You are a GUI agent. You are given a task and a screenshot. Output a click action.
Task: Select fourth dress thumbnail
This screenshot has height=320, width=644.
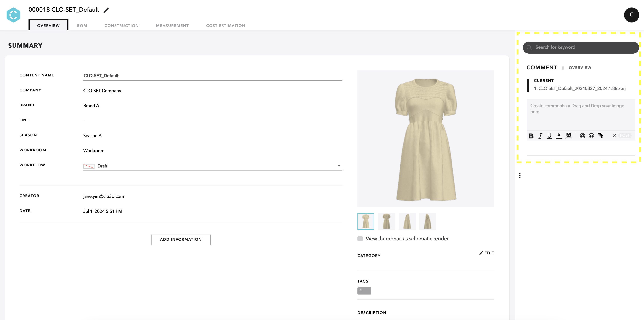[x=428, y=221]
